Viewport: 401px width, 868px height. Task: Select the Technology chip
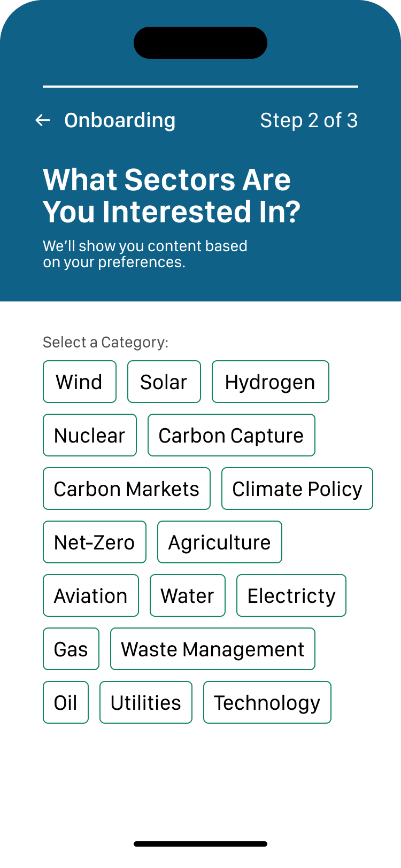[267, 702]
